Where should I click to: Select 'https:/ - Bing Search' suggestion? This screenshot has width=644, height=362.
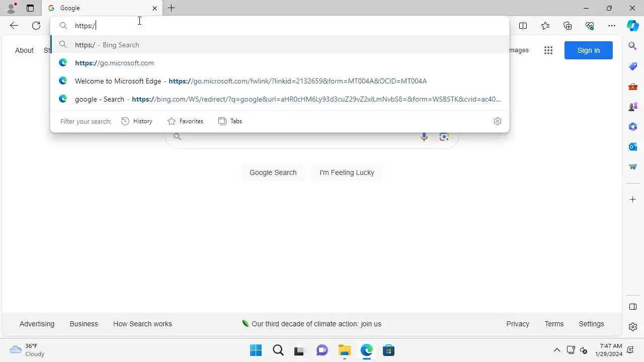click(x=280, y=45)
